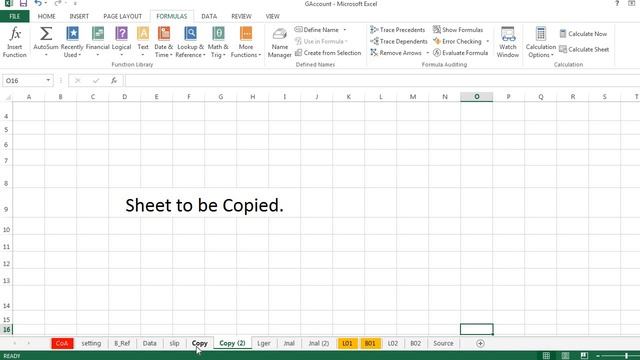Viewport: 640px width, 360px height.
Task: Open Lookup & Reference functions menu
Action: (x=190, y=42)
